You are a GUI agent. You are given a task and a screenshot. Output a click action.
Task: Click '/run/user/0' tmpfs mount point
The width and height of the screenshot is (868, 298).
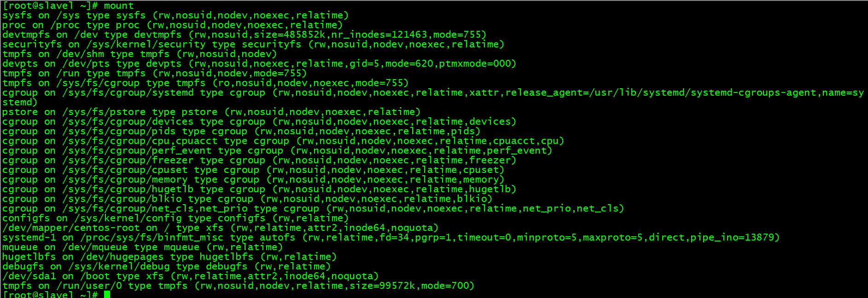coord(89,286)
